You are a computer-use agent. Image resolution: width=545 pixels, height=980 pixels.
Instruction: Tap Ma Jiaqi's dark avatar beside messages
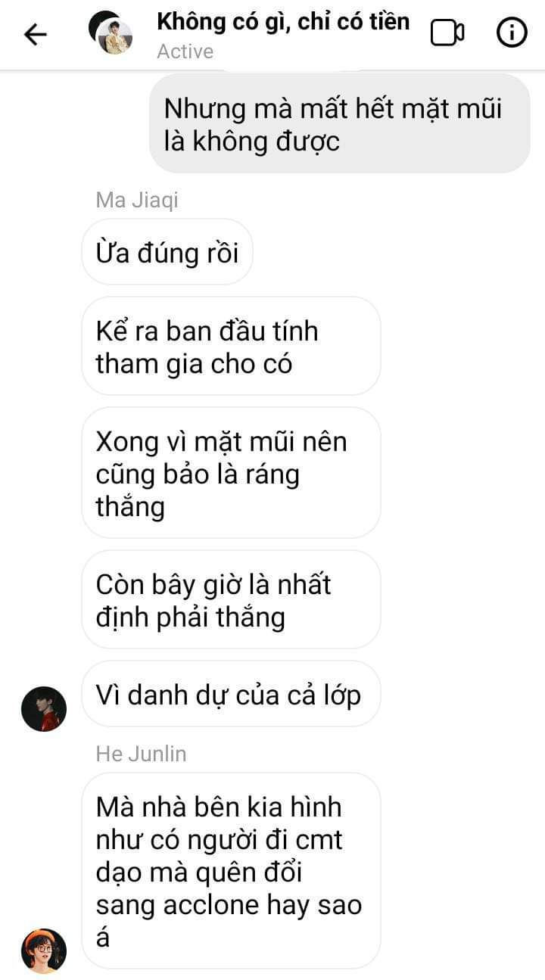click(44, 709)
